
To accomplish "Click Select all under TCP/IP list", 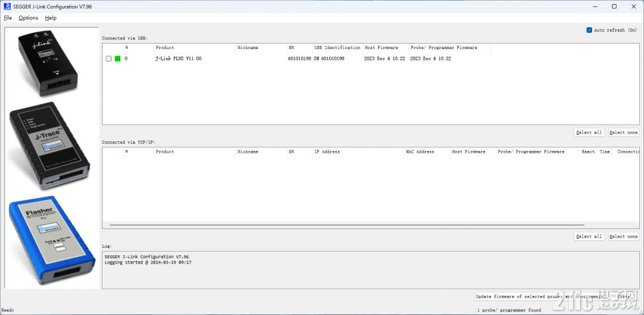I will [x=589, y=236].
